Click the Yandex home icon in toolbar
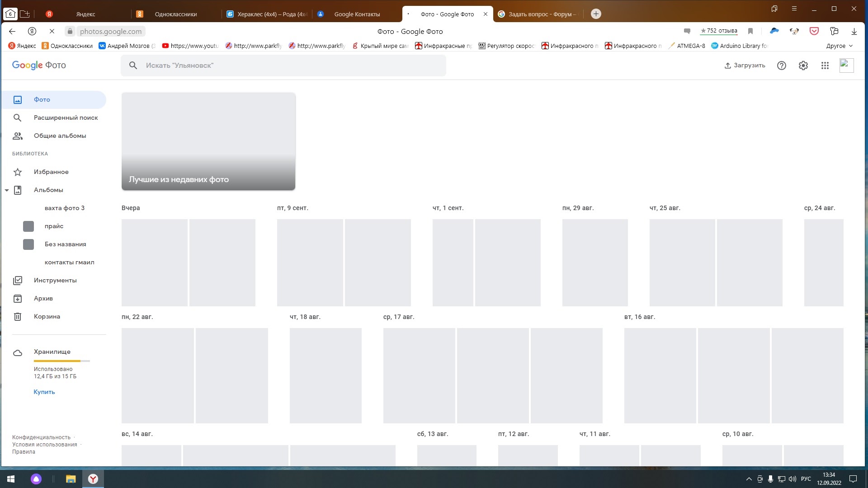Screen dimensions: 868x488 pyautogui.click(x=32, y=31)
